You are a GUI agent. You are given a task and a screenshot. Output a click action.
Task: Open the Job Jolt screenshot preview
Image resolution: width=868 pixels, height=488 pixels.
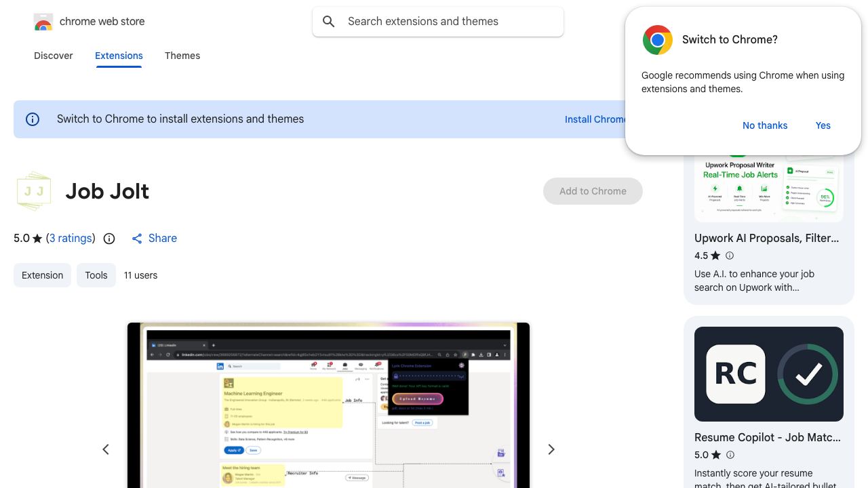tap(328, 405)
